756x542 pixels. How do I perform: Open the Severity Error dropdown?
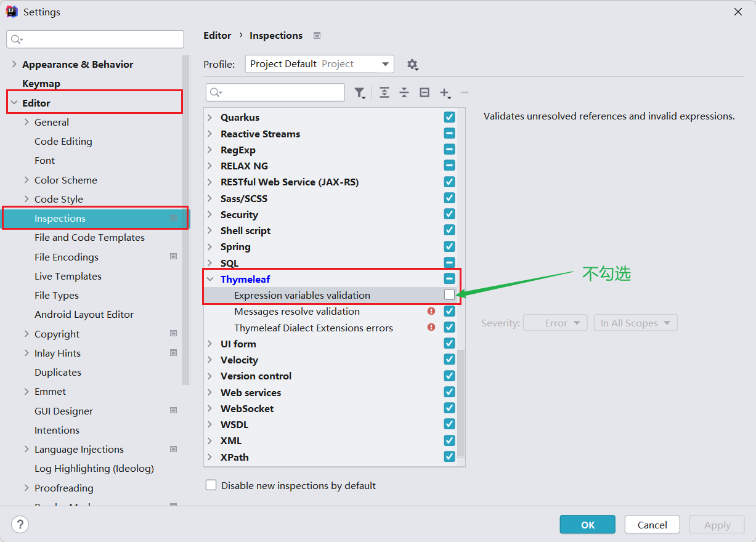[x=554, y=323]
